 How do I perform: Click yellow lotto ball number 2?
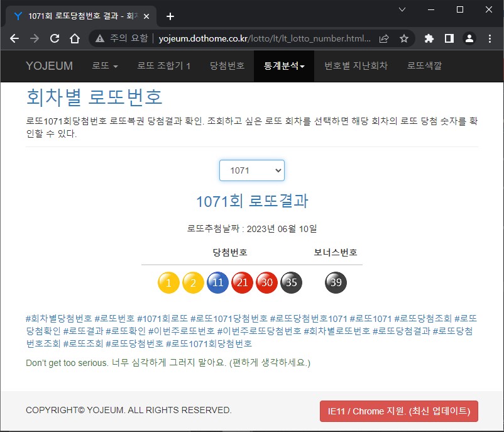(x=193, y=282)
